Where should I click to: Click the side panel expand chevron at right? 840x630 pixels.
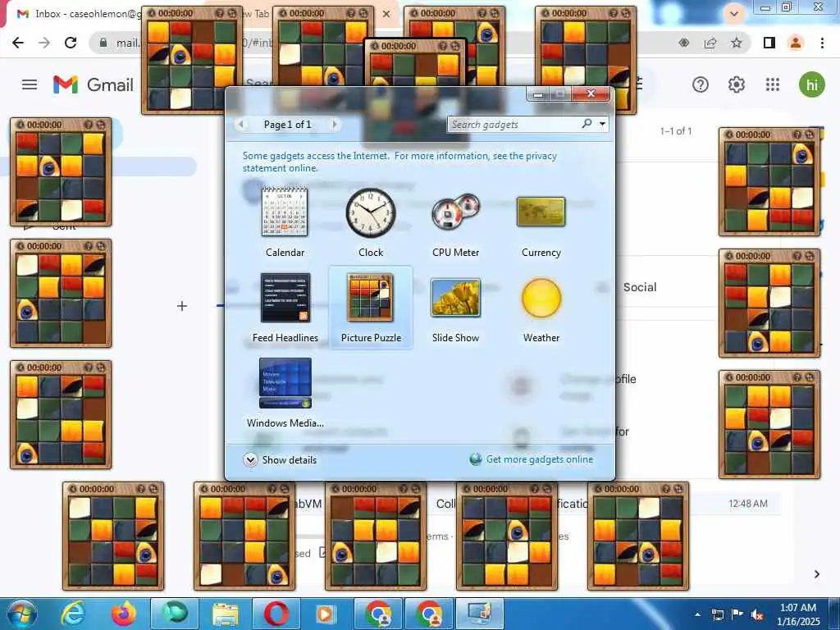[x=816, y=573]
